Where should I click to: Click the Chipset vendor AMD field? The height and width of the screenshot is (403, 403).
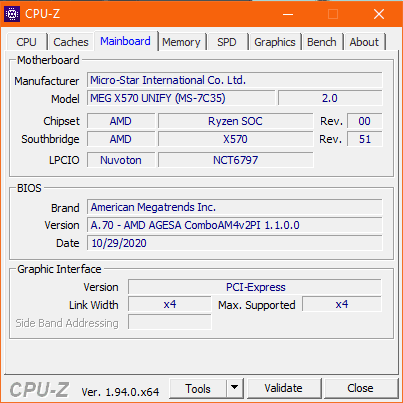tap(121, 121)
